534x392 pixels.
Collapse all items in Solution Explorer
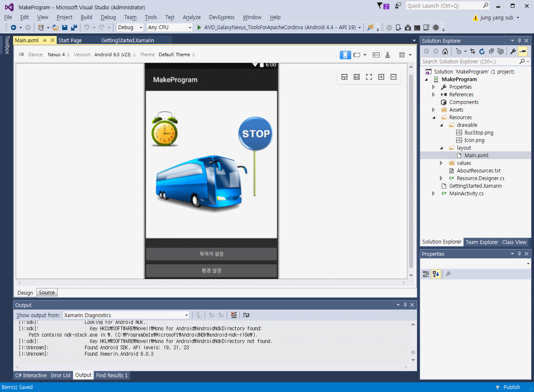[491, 51]
